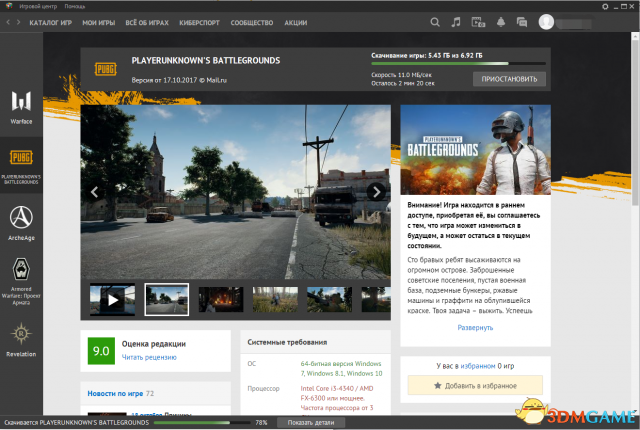Click the user avatar in the header
The height and width of the screenshot is (430, 640).
[x=546, y=22]
